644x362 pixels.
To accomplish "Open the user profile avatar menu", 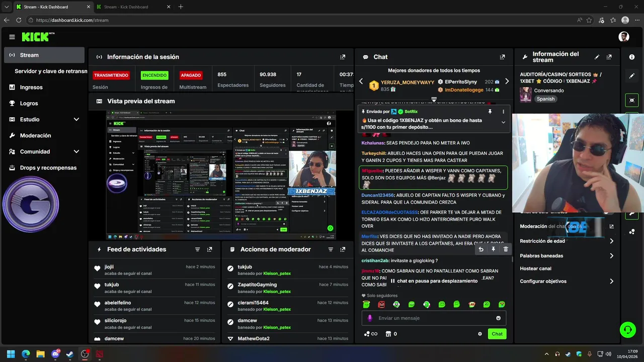I will (x=624, y=37).
